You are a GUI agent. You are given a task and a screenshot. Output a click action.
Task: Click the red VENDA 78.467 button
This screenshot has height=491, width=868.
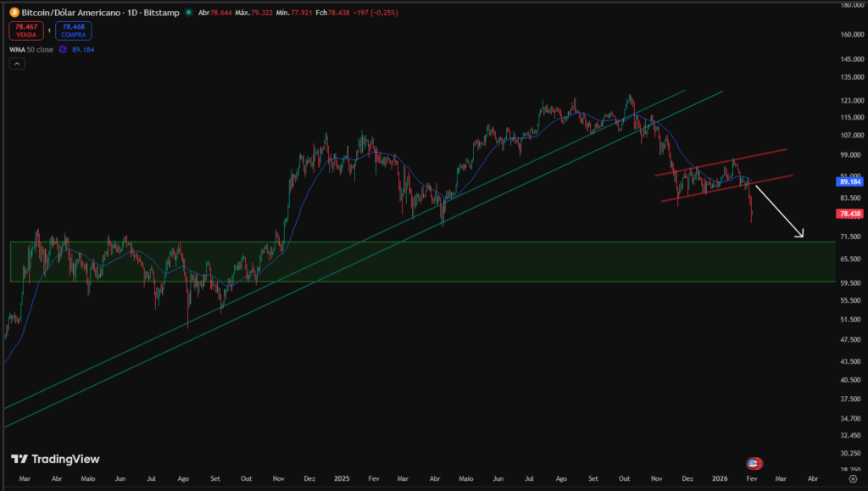(x=26, y=30)
